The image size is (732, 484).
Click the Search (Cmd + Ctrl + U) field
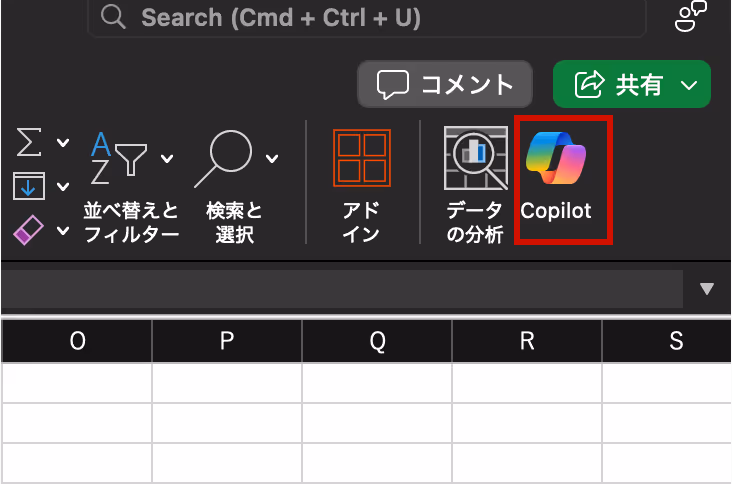click(x=366, y=18)
